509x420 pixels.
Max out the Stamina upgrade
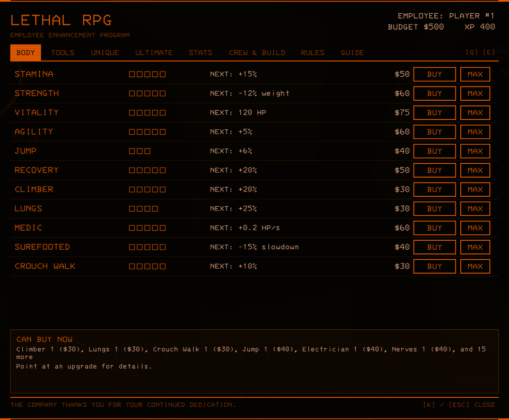(475, 74)
